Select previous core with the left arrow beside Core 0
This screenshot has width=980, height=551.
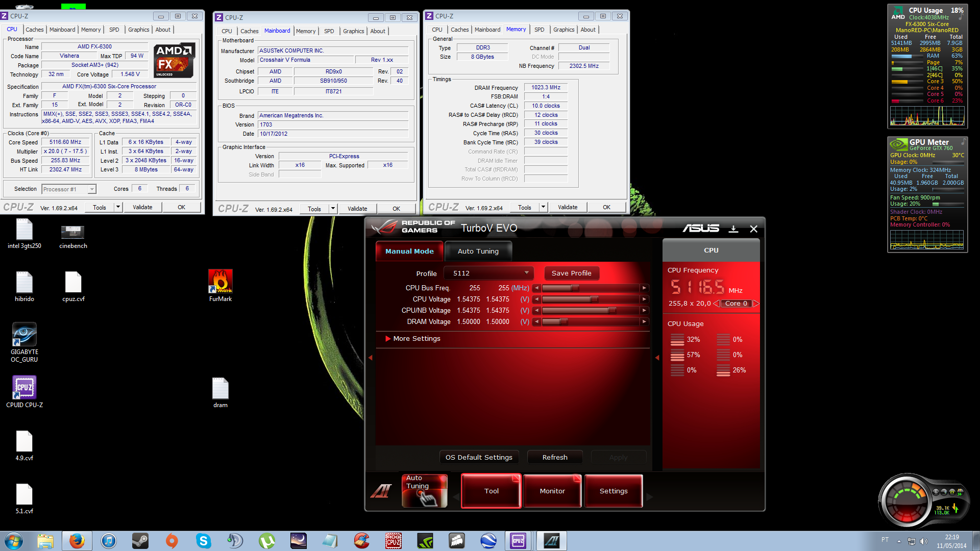click(716, 304)
